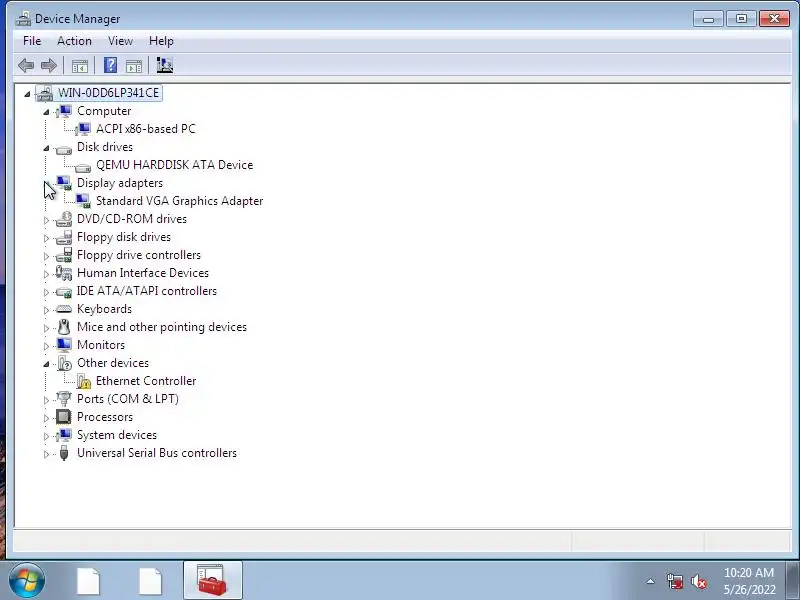Click the Show desktop strip
The height and width of the screenshot is (600, 800).
[x=794, y=580]
